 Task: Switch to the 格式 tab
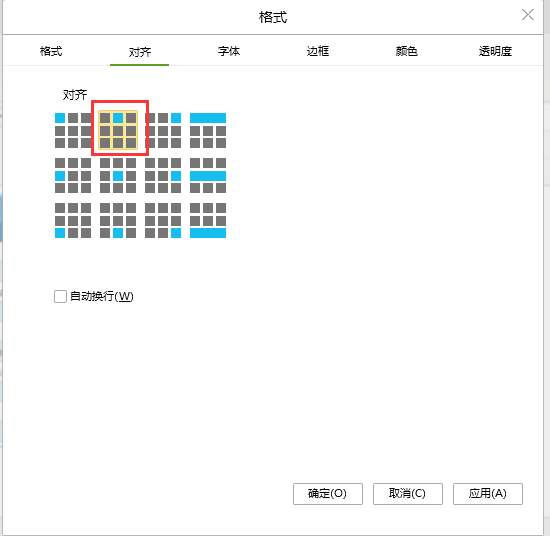click(x=51, y=51)
